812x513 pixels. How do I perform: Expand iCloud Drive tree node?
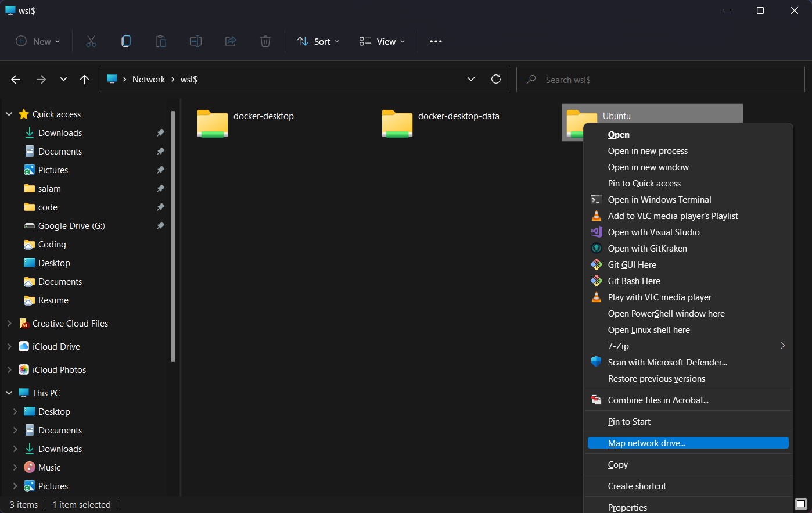(9, 347)
